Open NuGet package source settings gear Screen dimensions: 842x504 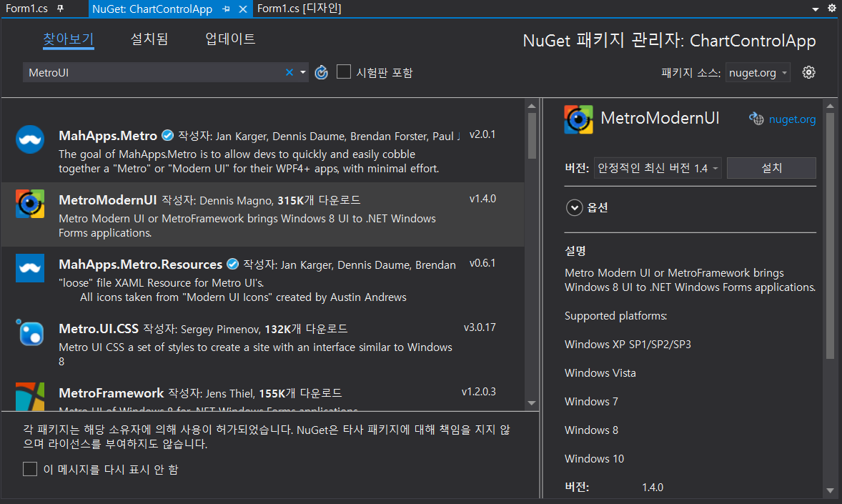(808, 72)
